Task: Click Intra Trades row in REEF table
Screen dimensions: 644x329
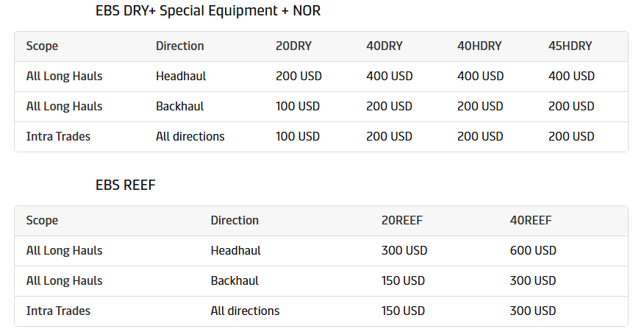Action: click(x=321, y=311)
